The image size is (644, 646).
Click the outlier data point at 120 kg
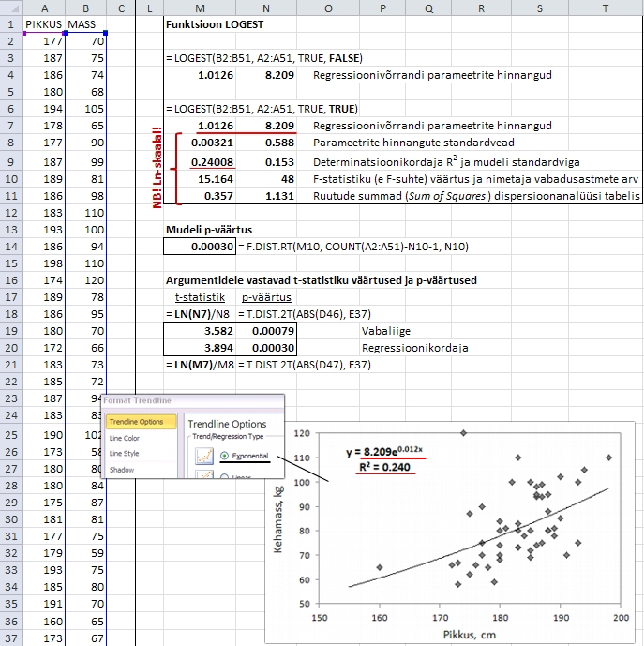click(463, 433)
